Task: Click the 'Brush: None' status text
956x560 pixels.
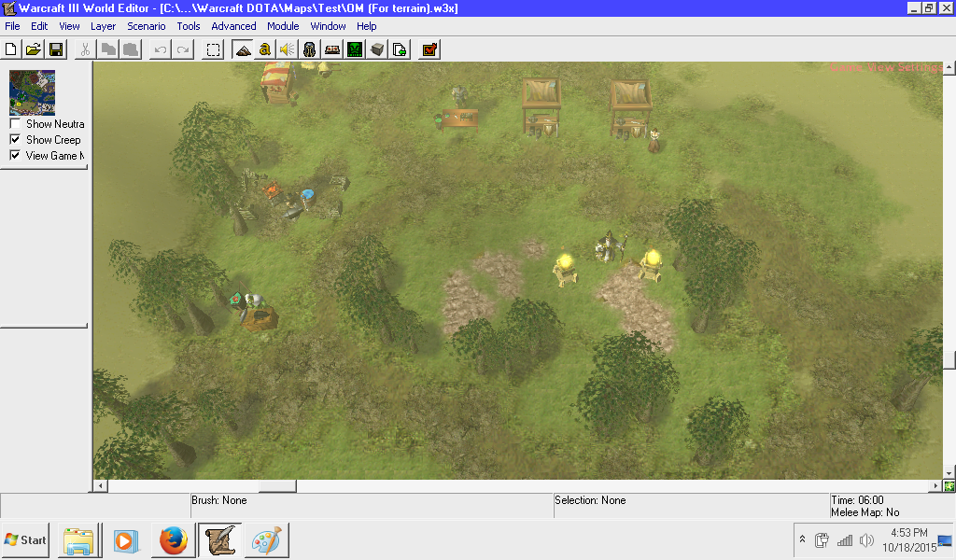Action: (218, 500)
